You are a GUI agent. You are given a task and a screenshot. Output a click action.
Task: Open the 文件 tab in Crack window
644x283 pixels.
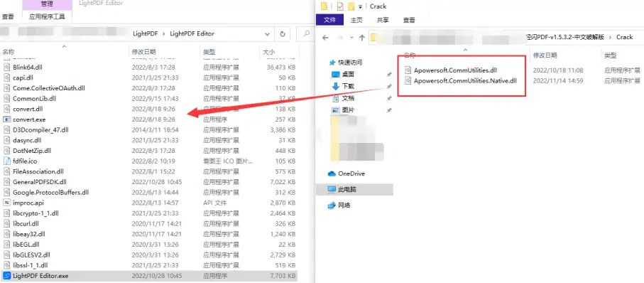330,20
